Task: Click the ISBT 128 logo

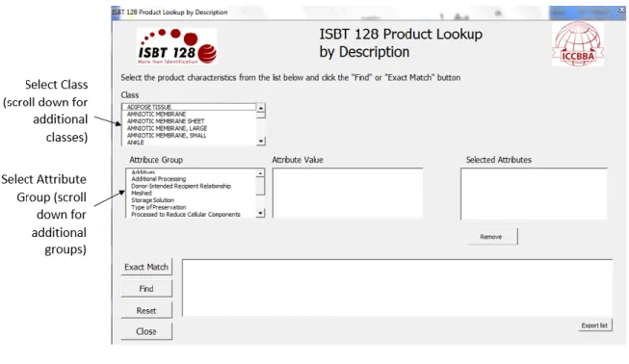Action: point(177,46)
